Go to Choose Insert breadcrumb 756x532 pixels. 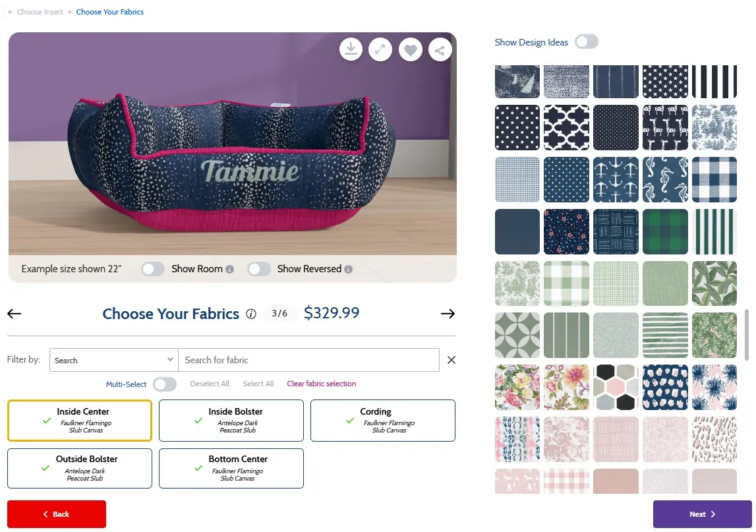[40, 12]
